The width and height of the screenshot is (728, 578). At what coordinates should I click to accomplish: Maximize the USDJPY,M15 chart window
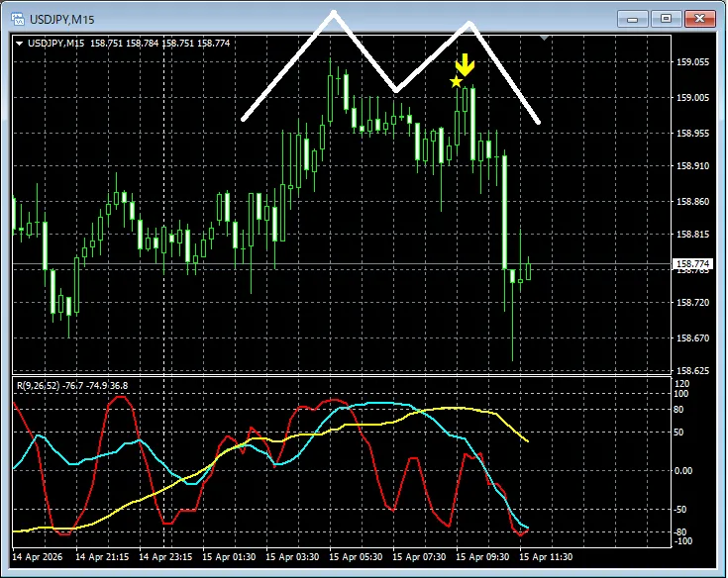665,18
